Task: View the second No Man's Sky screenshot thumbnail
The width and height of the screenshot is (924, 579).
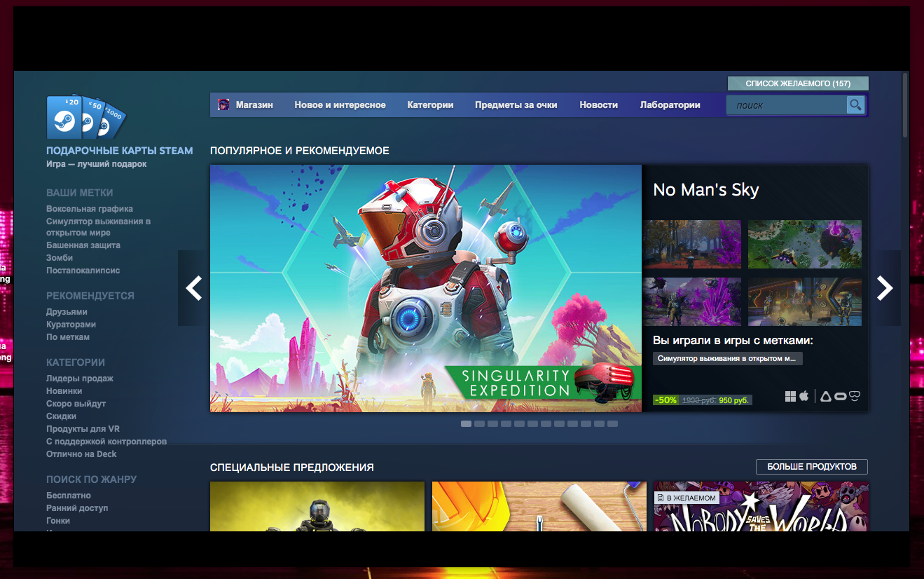Action: click(x=805, y=244)
